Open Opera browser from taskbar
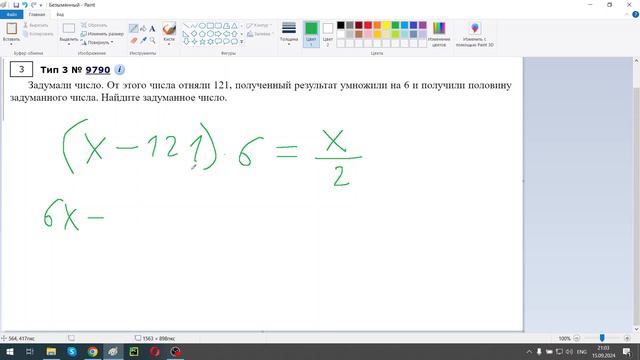Screen dimensions: 640x360 coord(155,351)
